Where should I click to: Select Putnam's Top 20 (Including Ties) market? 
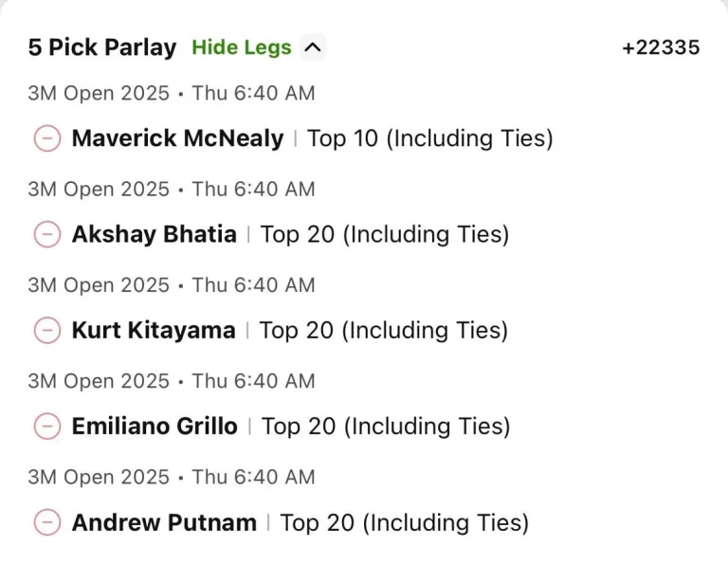pos(405,522)
